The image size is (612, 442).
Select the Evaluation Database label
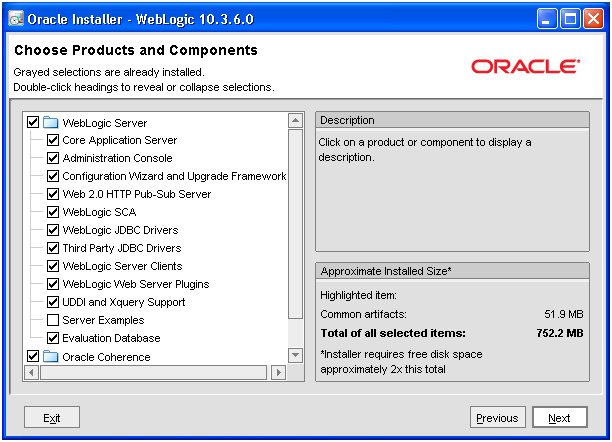pos(111,338)
